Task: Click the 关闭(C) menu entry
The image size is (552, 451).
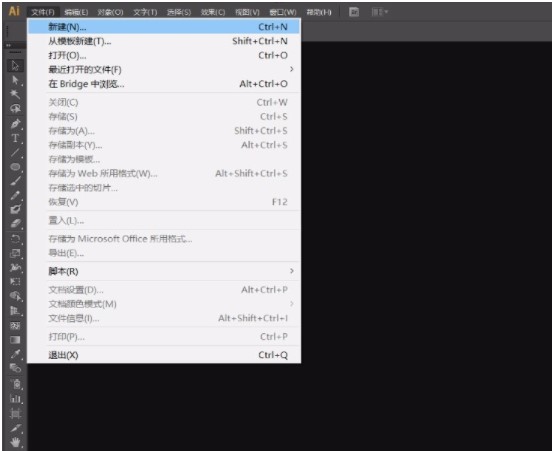Action: (x=164, y=102)
